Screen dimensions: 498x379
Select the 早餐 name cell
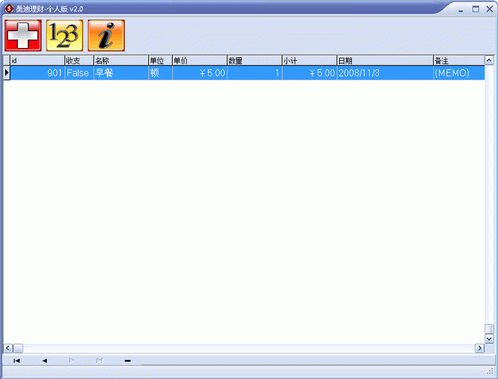(x=121, y=73)
